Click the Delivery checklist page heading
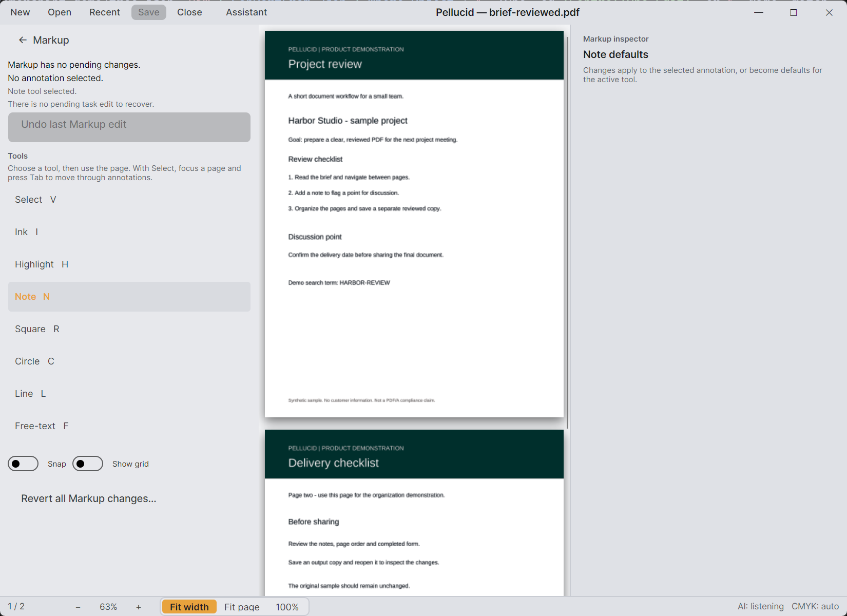 click(x=334, y=463)
